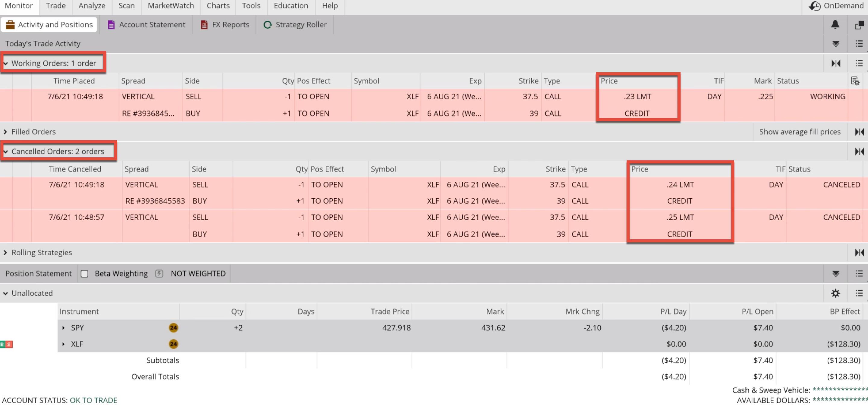Open Position Statement list menu icon
Viewport: 868px width, 416px height.
tap(859, 274)
